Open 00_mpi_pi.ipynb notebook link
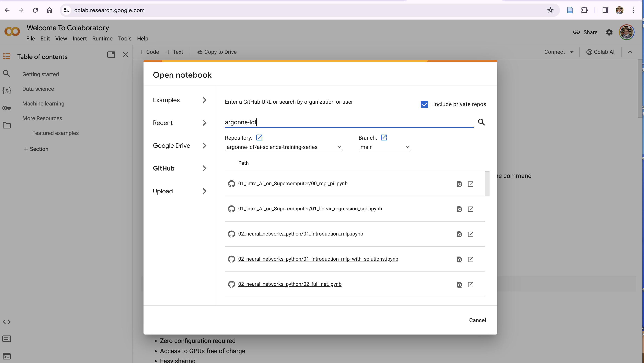Screen dimensions: 644x363 coord(293,183)
